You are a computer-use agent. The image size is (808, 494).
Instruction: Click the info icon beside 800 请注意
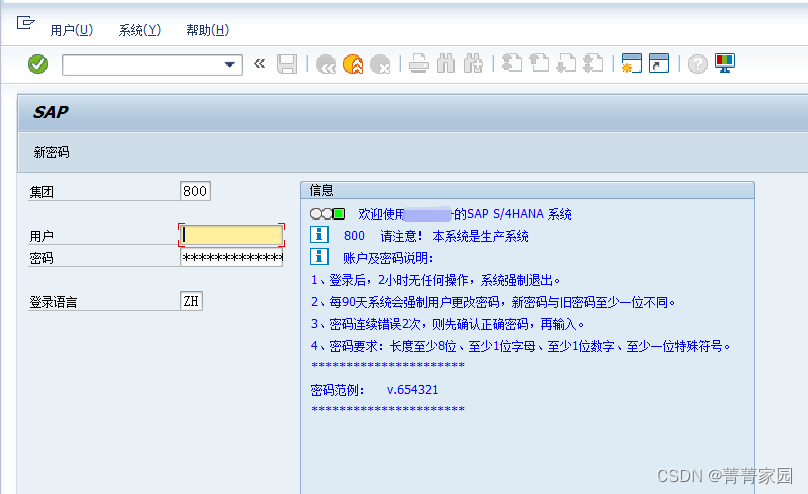pos(319,235)
